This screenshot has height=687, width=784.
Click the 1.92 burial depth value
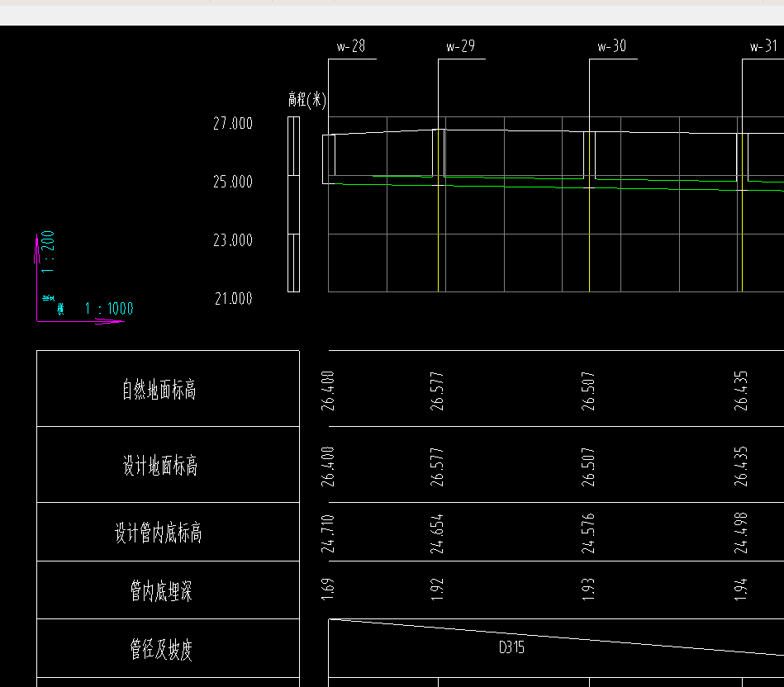point(436,590)
